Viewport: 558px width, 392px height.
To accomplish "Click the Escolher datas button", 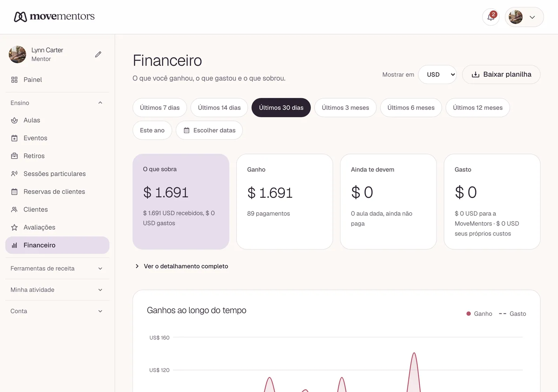I will coord(209,130).
